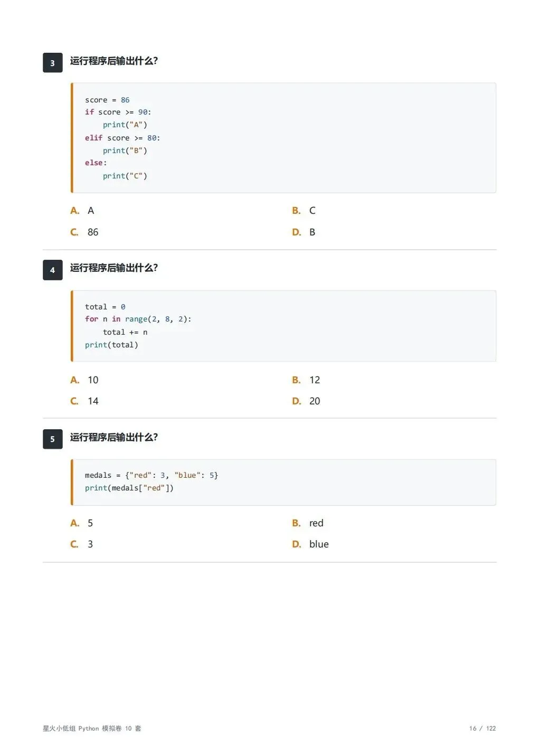Click the question 5 number badge
The image size is (539, 756).
coord(52,439)
